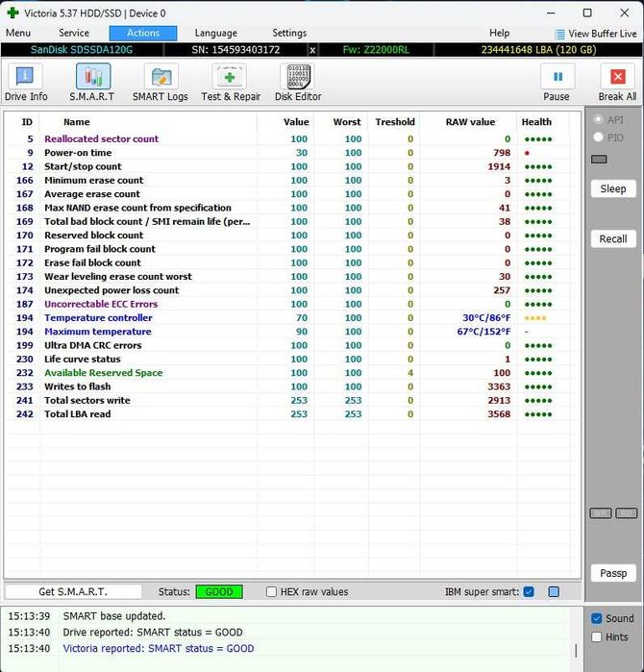Click the serial number SN: 154593403172
This screenshot has height=672, width=644.
(235, 50)
